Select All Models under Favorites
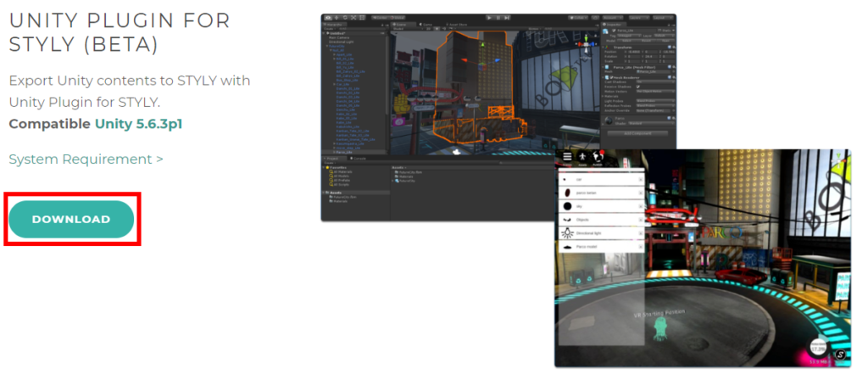868x386 pixels. coord(339,176)
